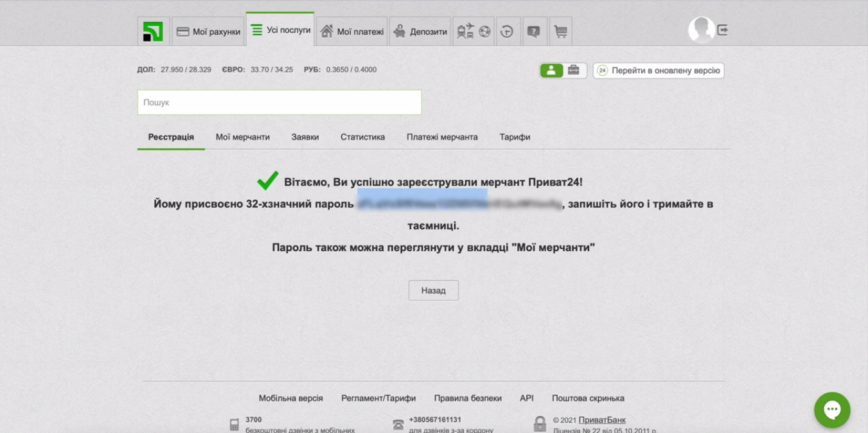Click the Назад button
Viewport: 868px width, 433px height.
pyautogui.click(x=434, y=290)
